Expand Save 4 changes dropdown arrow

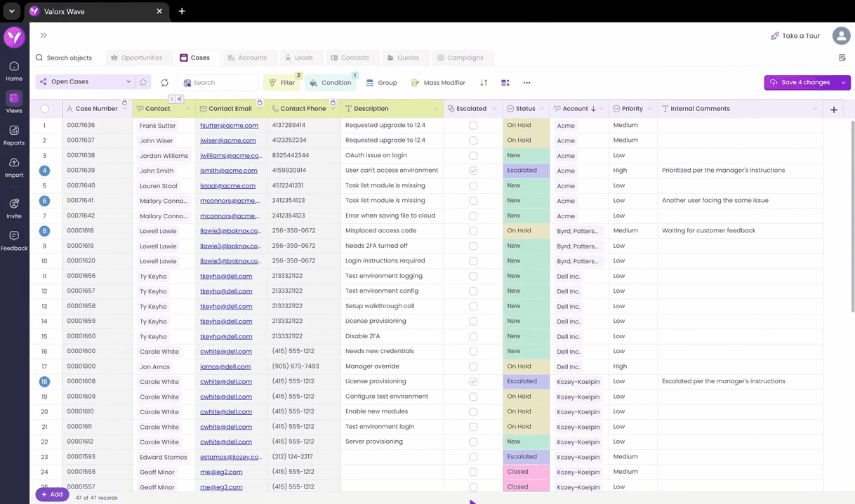[x=843, y=83]
